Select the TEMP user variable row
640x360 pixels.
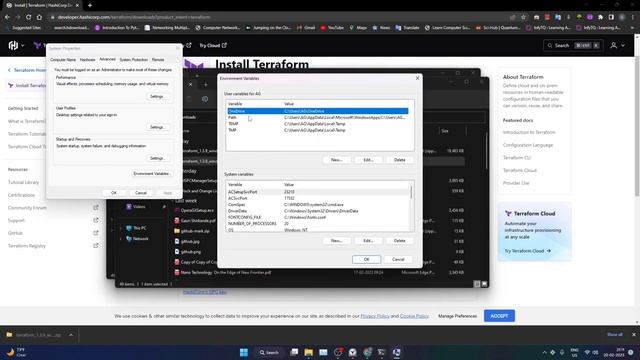318,124
